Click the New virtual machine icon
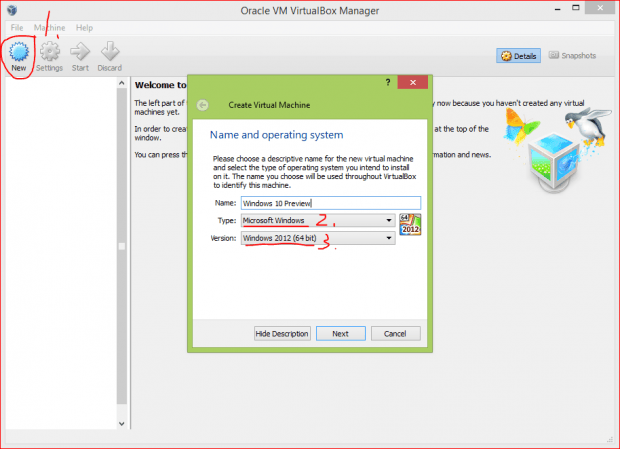The height and width of the screenshot is (449, 620). [19, 52]
